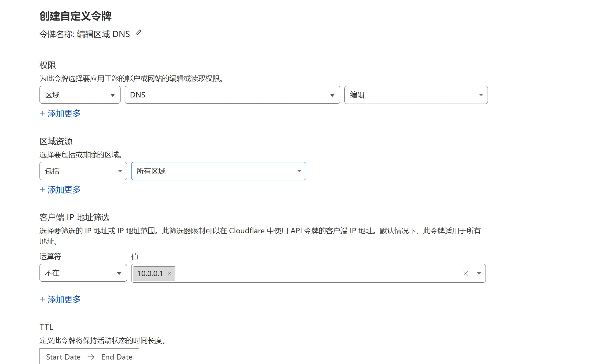Screen dimensions: 593x364
Task: Click 添加更多 under 区域资源
Action: tap(64, 189)
